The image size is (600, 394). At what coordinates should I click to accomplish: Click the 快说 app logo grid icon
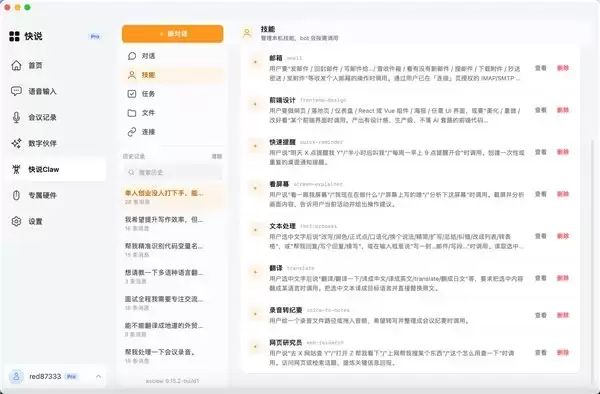14,36
